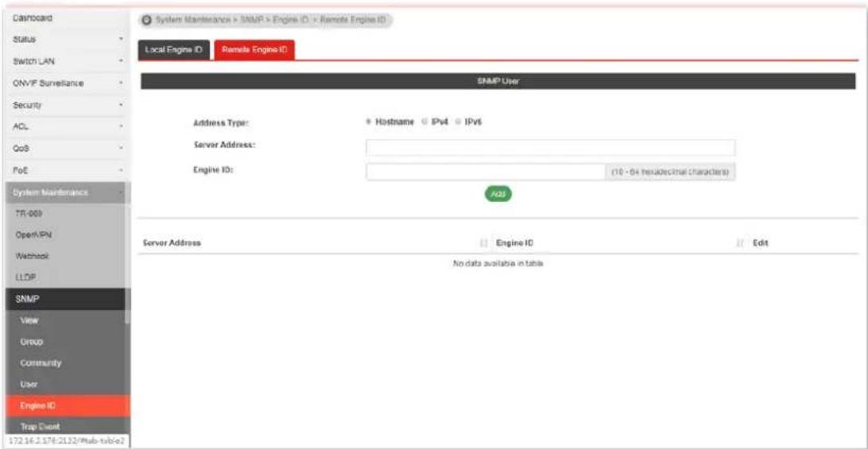Image resolution: width=868 pixels, height=449 pixels.
Task: Click the Engine ID input field
Action: coord(485,172)
